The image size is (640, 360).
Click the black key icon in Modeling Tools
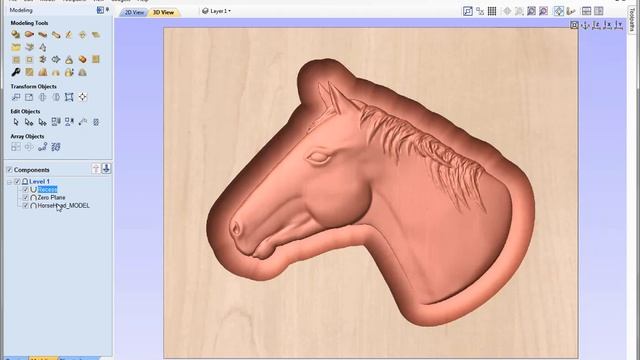(16, 72)
